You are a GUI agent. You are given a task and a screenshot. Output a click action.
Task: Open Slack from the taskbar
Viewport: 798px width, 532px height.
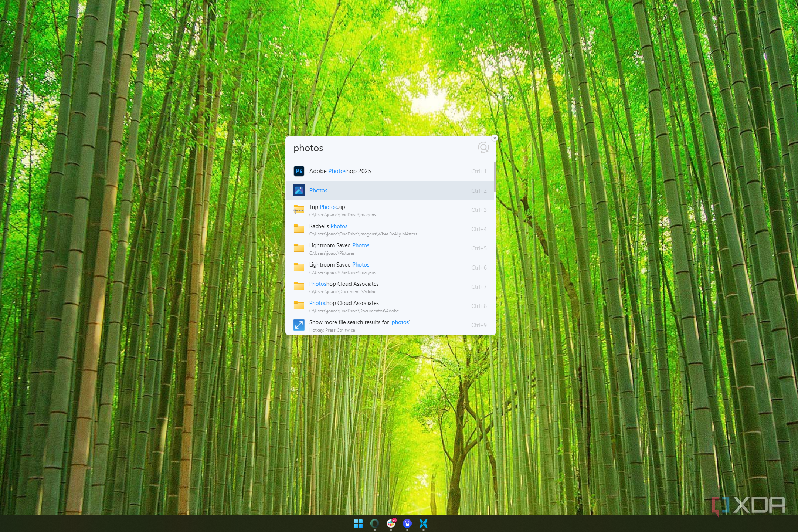391,523
